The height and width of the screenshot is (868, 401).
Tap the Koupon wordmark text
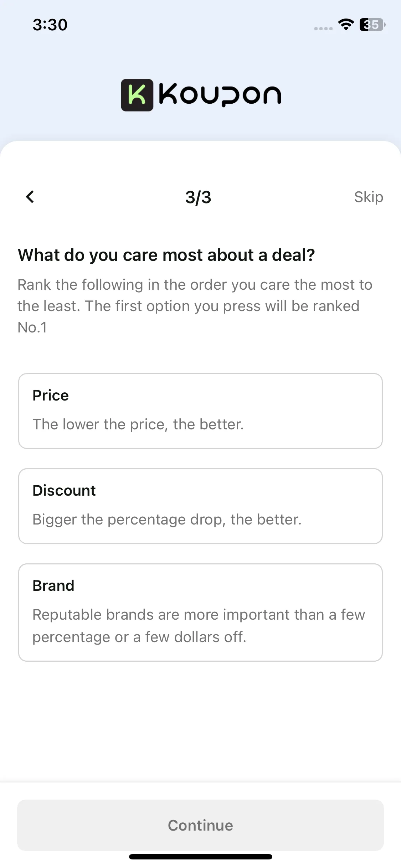point(220,95)
